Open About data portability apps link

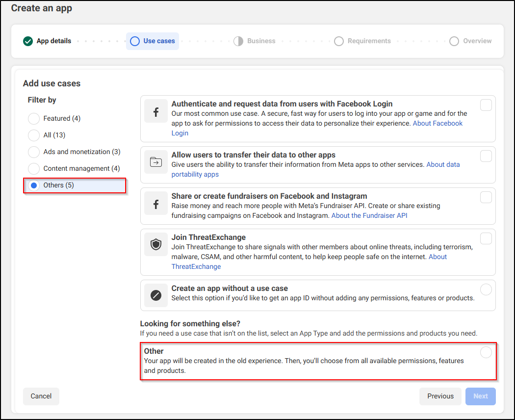(443, 165)
